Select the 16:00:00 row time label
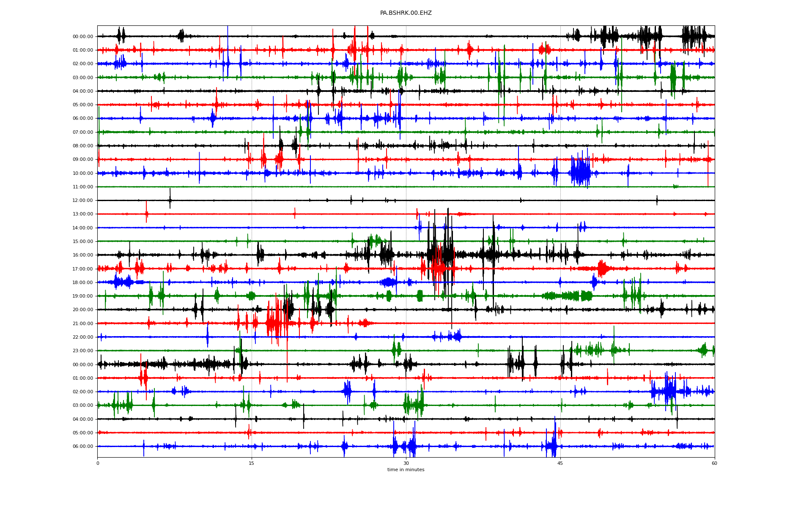812x508 pixels. 83,255
